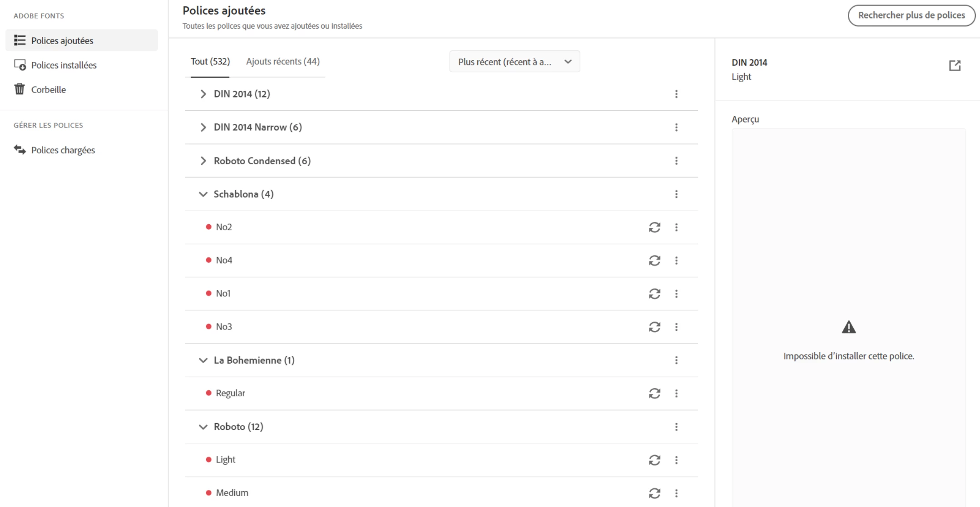Expand the DIN 2014 (12) family
Image resolution: width=980 pixels, height=507 pixels.
[x=203, y=94]
